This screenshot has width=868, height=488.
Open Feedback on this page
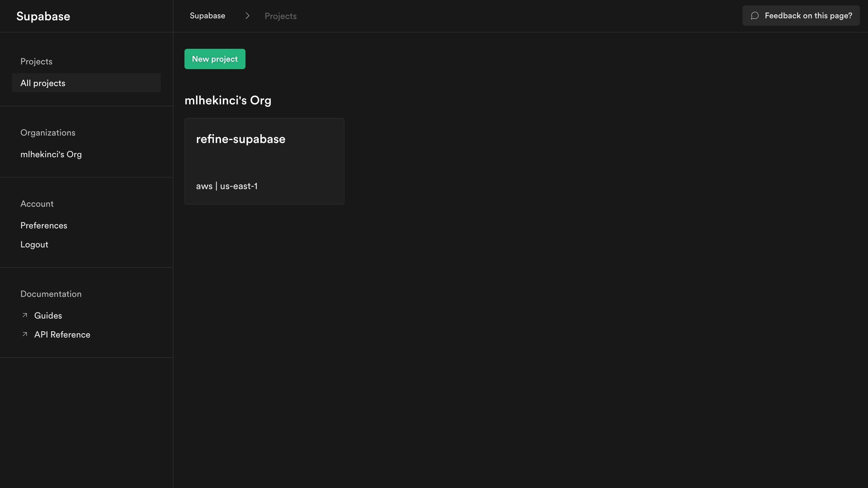pos(801,16)
